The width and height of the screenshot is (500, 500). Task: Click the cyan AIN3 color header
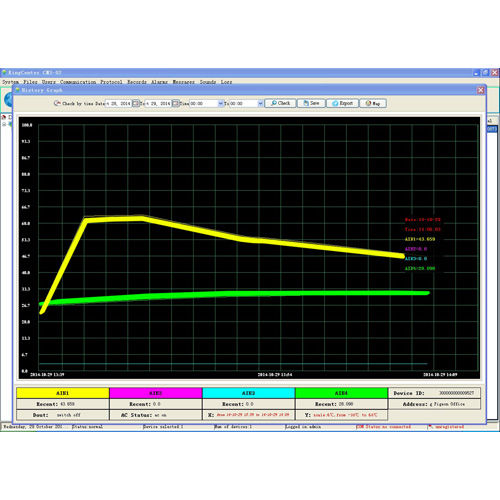tap(248, 393)
